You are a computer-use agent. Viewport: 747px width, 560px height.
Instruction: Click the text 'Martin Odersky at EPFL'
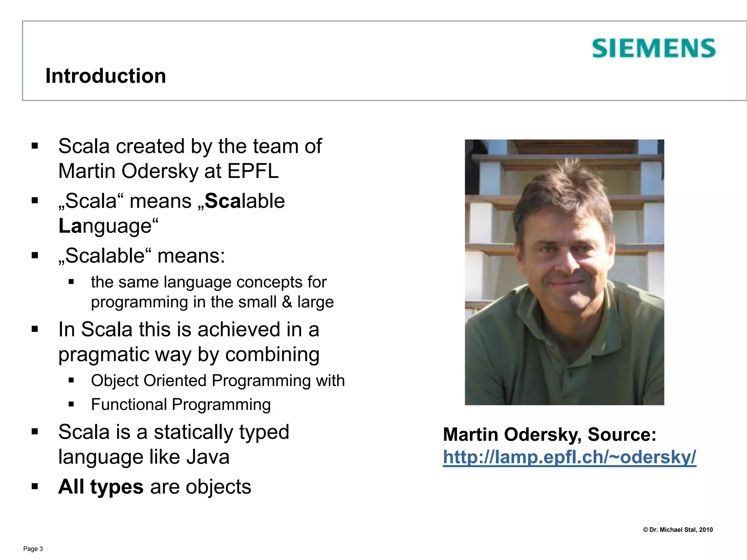169,171
